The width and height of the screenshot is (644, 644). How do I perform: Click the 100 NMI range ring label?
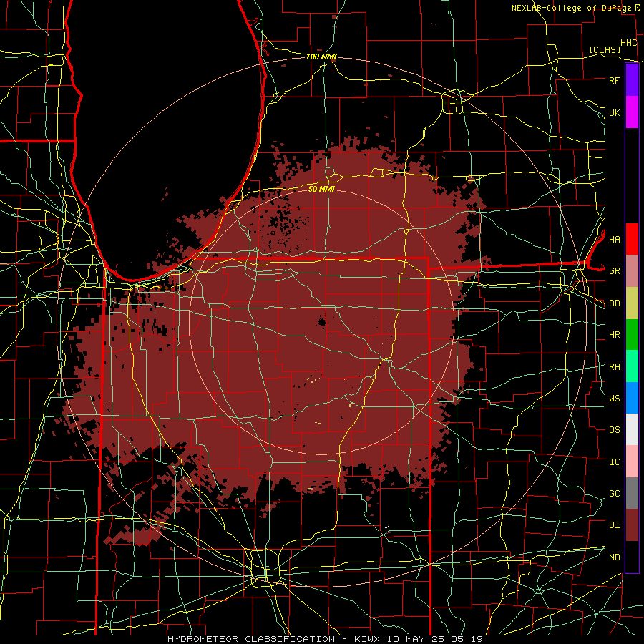tap(321, 57)
